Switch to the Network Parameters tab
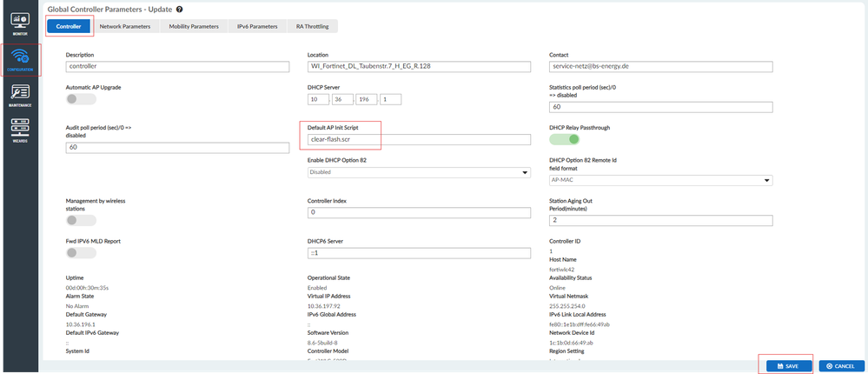868x374 pixels. (x=125, y=27)
